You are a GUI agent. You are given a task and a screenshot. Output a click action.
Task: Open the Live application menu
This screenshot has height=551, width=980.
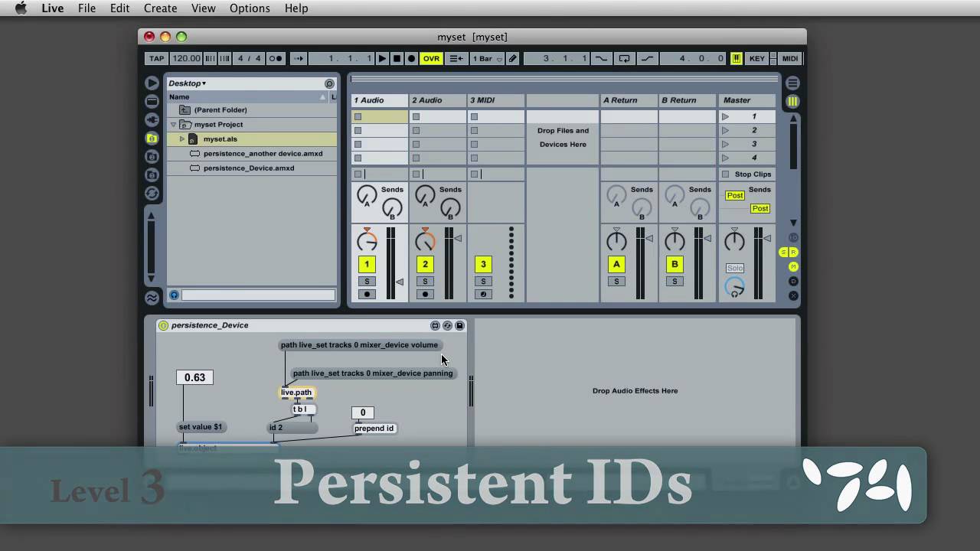[x=53, y=8]
